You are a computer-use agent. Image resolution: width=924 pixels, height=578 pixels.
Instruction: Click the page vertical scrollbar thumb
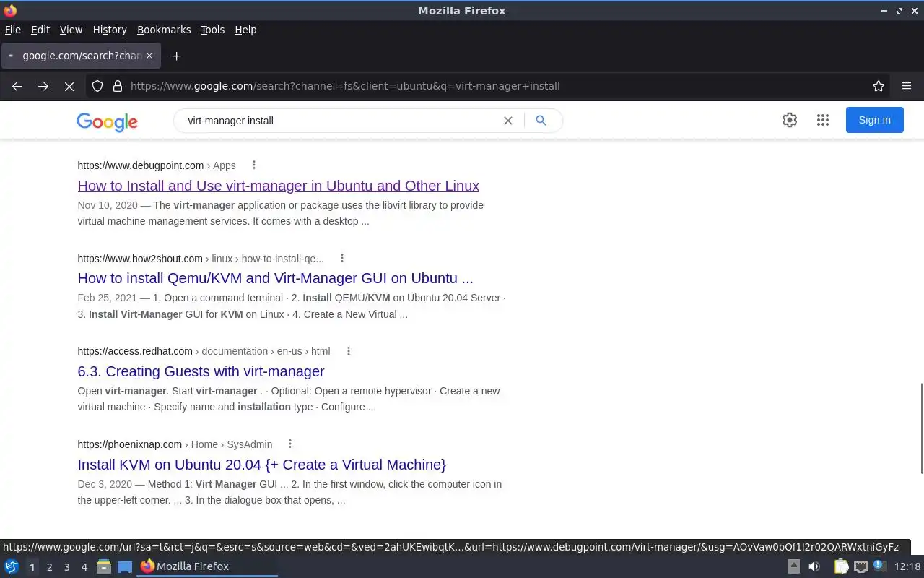coord(921,428)
